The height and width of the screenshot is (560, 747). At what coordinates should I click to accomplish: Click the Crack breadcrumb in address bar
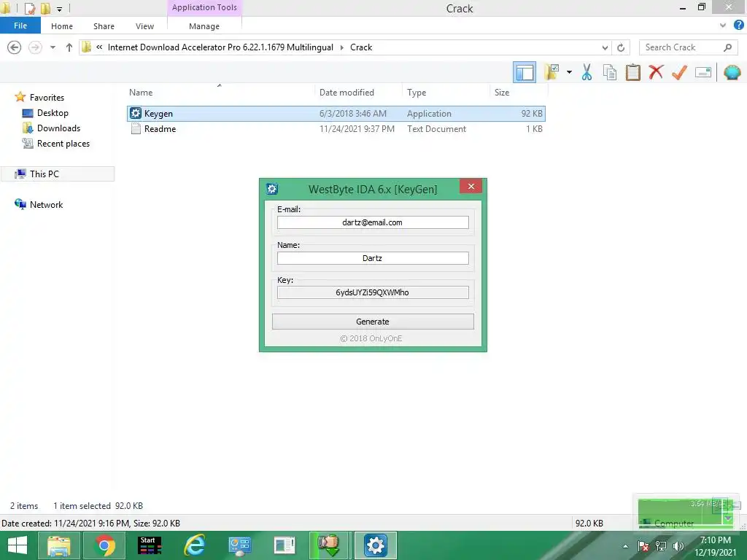click(361, 47)
